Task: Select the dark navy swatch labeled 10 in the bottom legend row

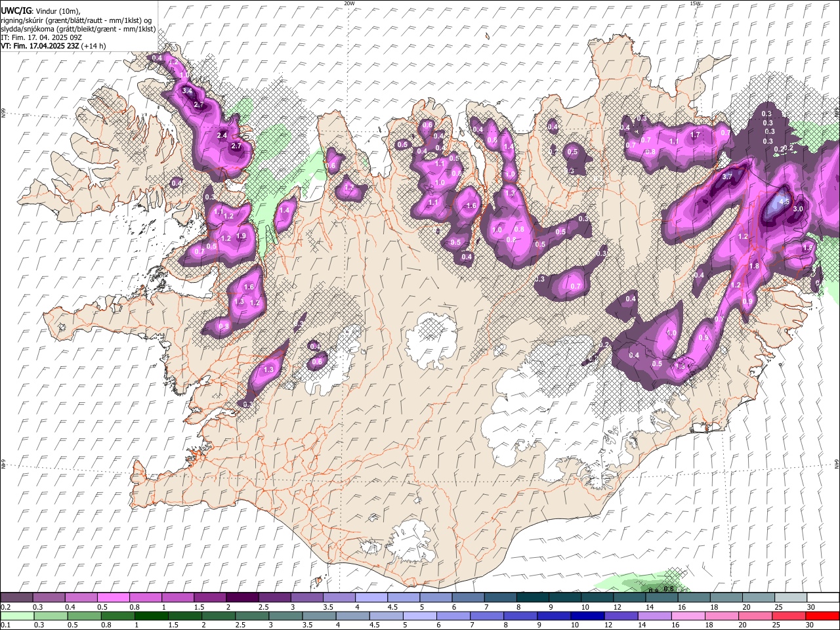Action: (587, 616)
